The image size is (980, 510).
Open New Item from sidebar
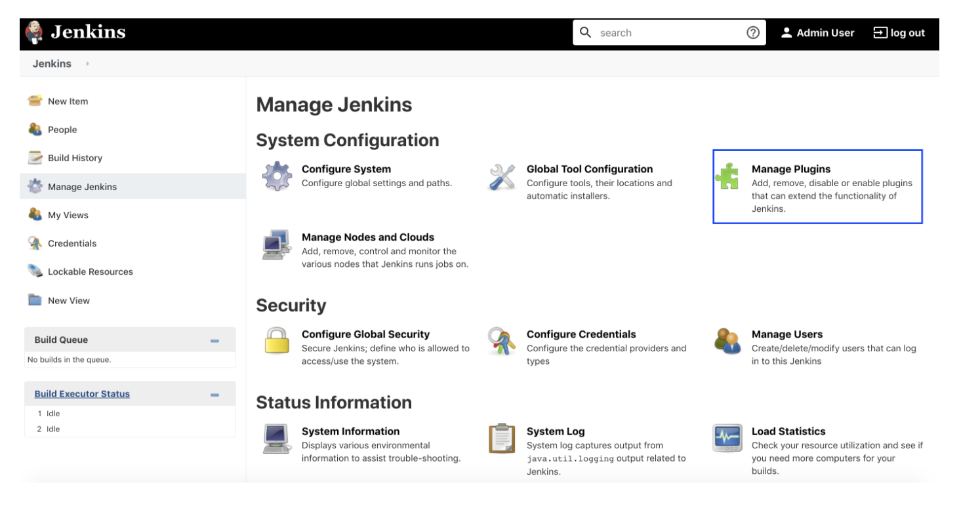click(x=68, y=102)
